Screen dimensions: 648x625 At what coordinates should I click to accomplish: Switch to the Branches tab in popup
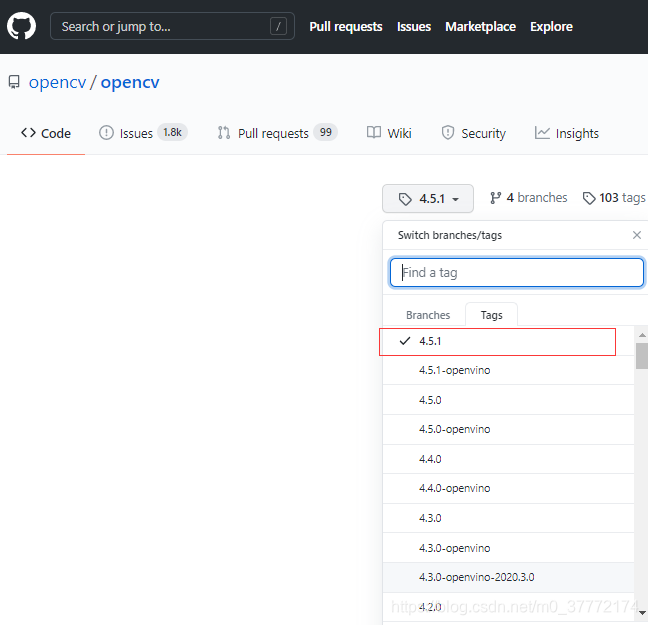[x=428, y=315]
